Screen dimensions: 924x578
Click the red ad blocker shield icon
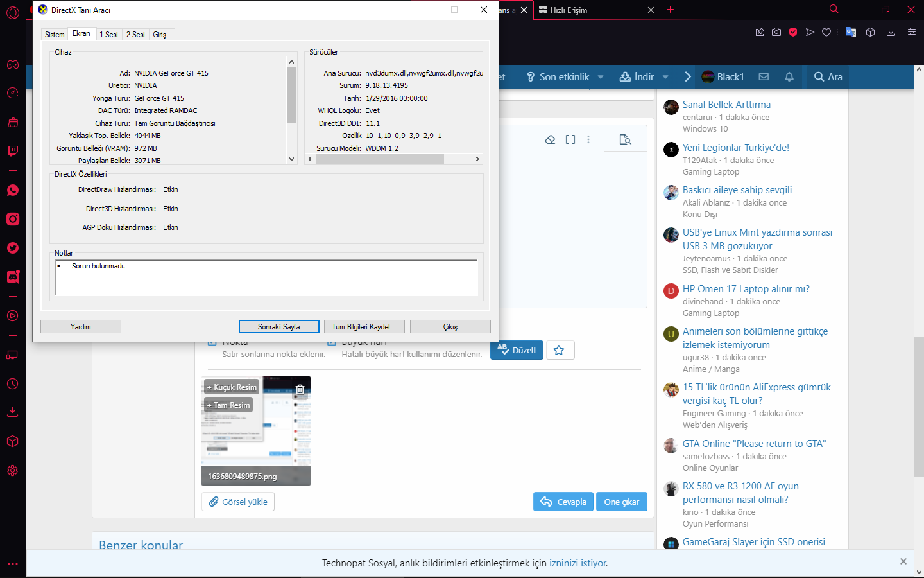pos(793,32)
